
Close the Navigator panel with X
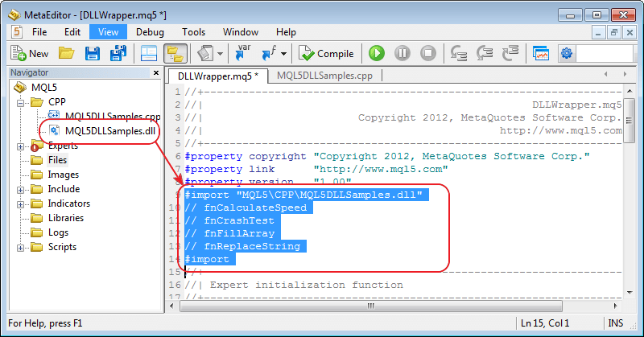click(155, 73)
